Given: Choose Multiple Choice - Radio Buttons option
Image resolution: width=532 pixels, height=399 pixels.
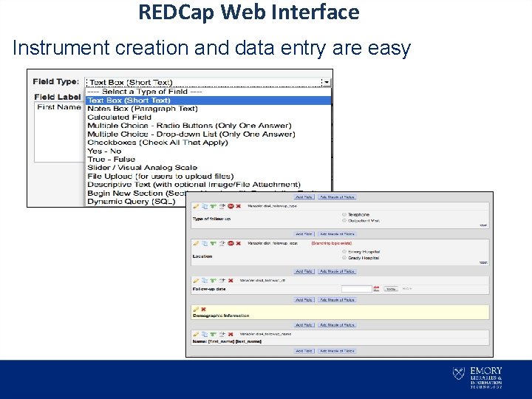Looking at the screenshot, I should tap(208, 126).
